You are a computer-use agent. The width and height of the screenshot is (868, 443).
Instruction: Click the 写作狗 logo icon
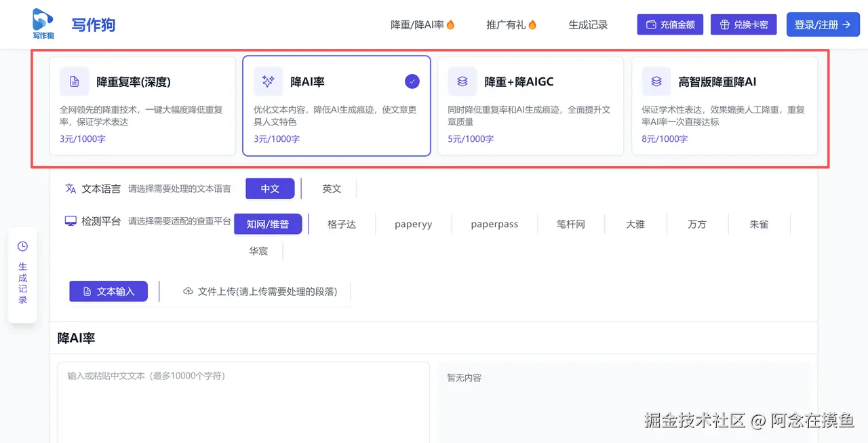(x=43, y=24)
